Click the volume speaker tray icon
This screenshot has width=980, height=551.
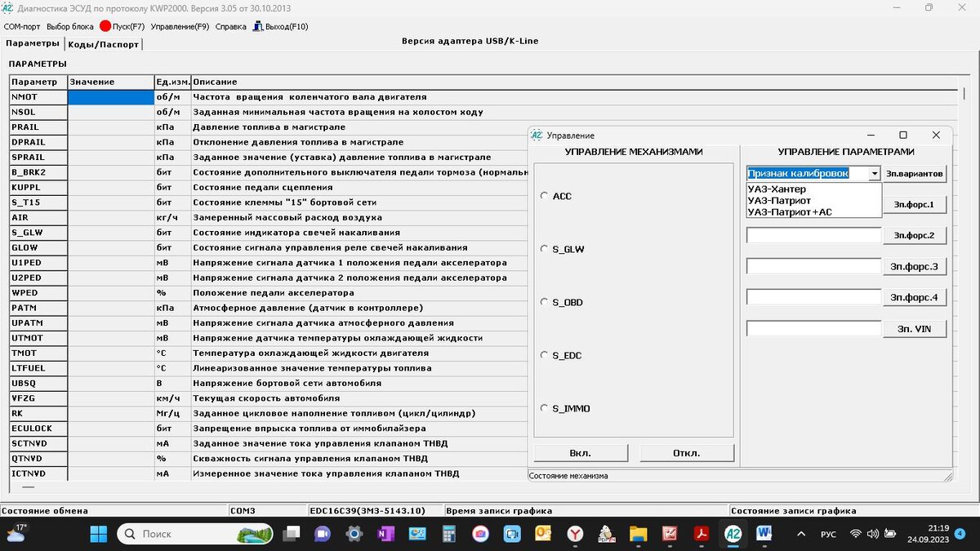tap(875, 534)
